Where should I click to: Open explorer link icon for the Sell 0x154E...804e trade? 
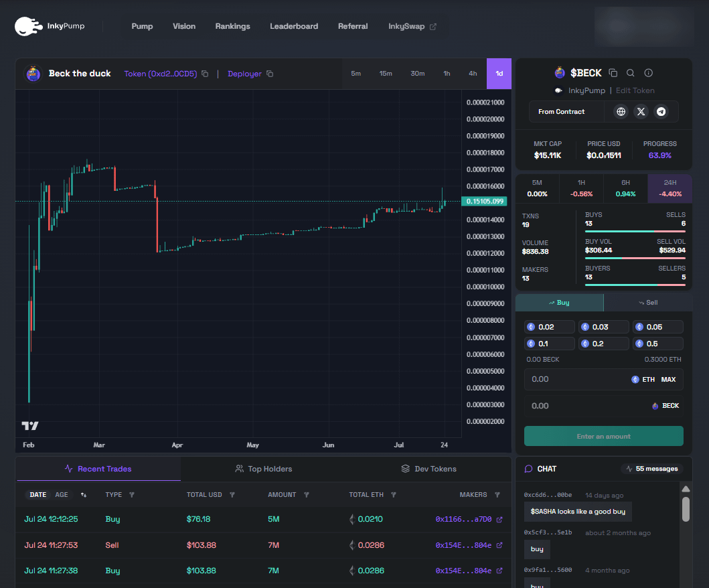tap(499, 546)
